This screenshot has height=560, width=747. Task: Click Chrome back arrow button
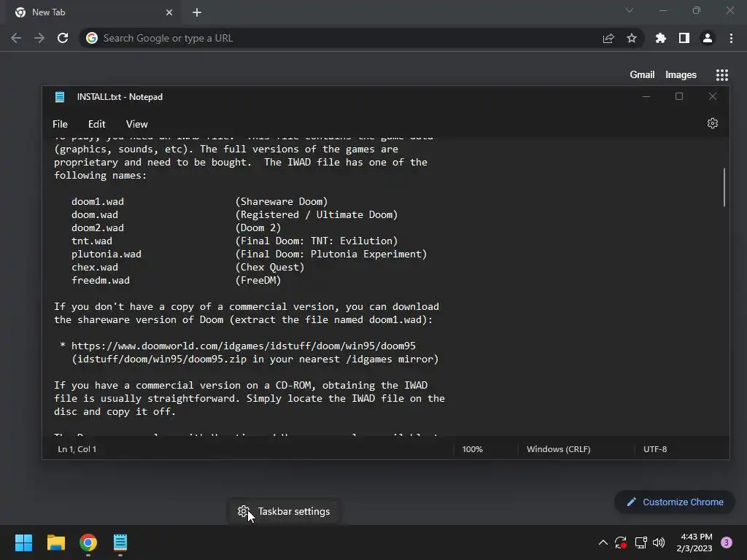pyautogui.click(x=16, y=38)
